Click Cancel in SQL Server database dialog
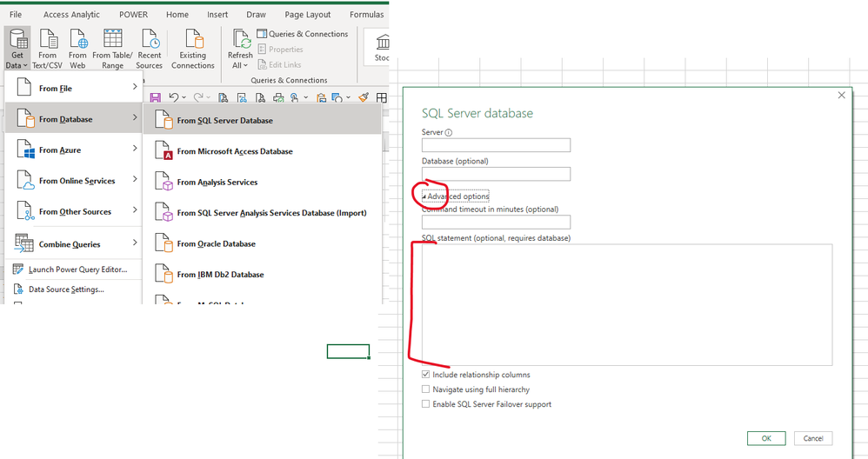Screen dimensions: 868x459 pyautogui.click(x=813, y=438)
